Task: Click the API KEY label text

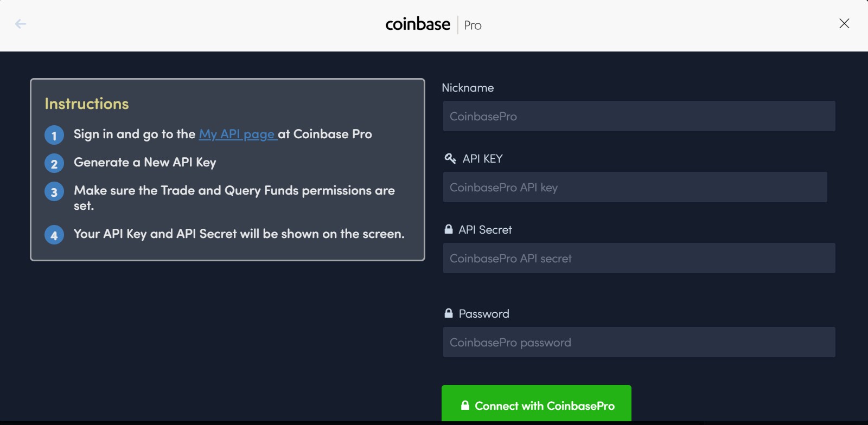Action: coord(483,159)
